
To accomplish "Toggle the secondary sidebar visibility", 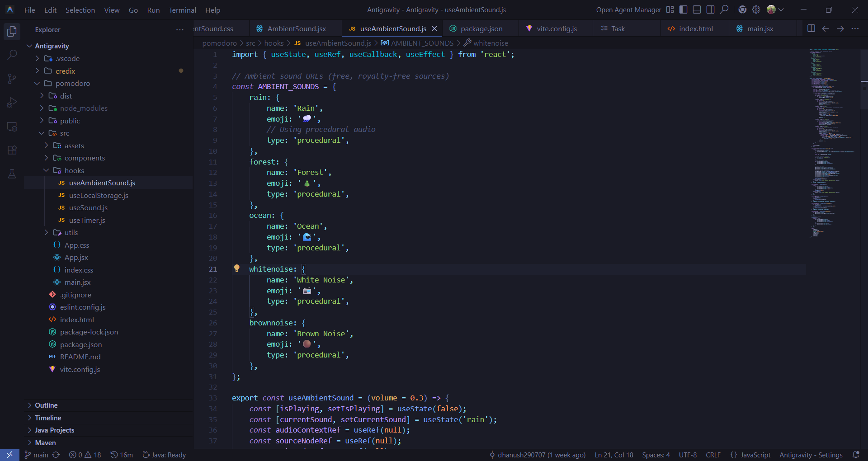I will click(711, 9).
